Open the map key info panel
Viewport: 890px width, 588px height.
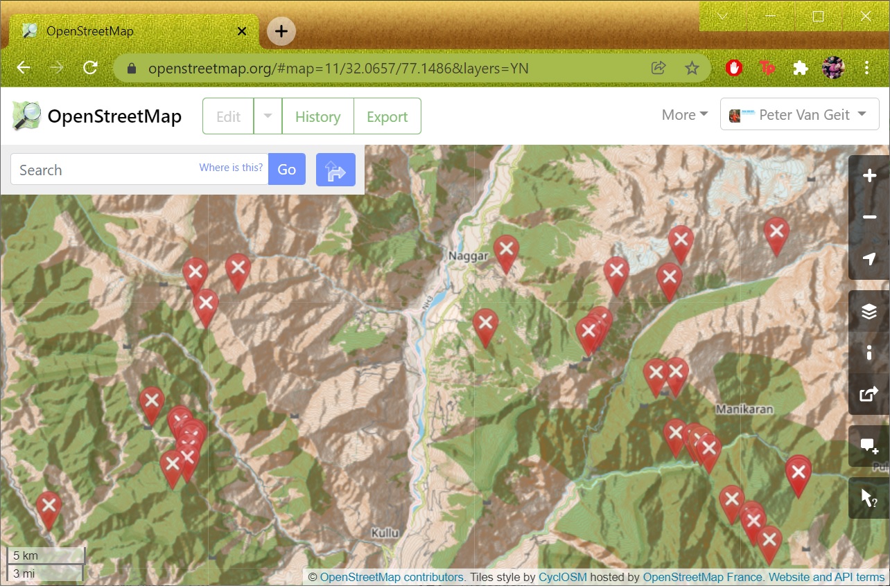[x=869, y=353]
